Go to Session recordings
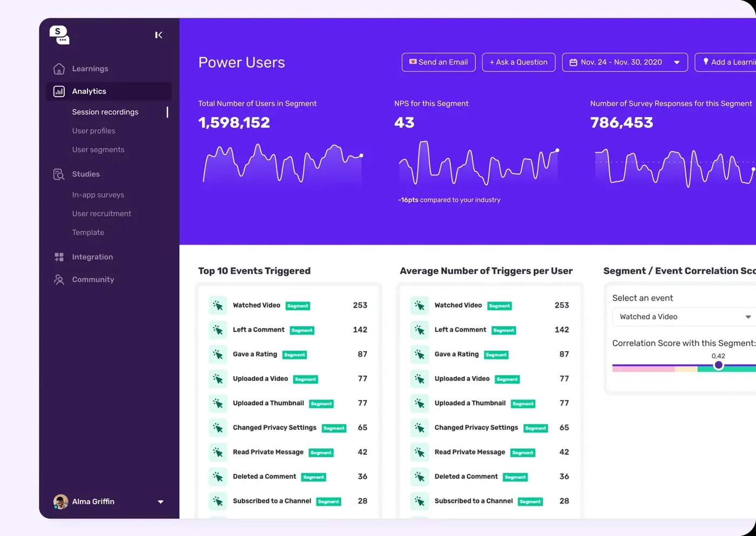Viewport: 756px width, 536px height. coord(105,112)
